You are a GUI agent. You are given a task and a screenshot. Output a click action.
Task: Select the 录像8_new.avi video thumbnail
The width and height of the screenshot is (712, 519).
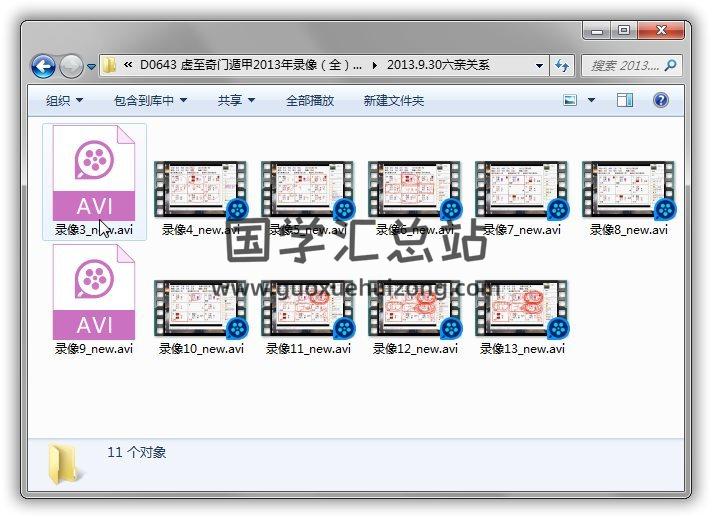coord(629,189)
